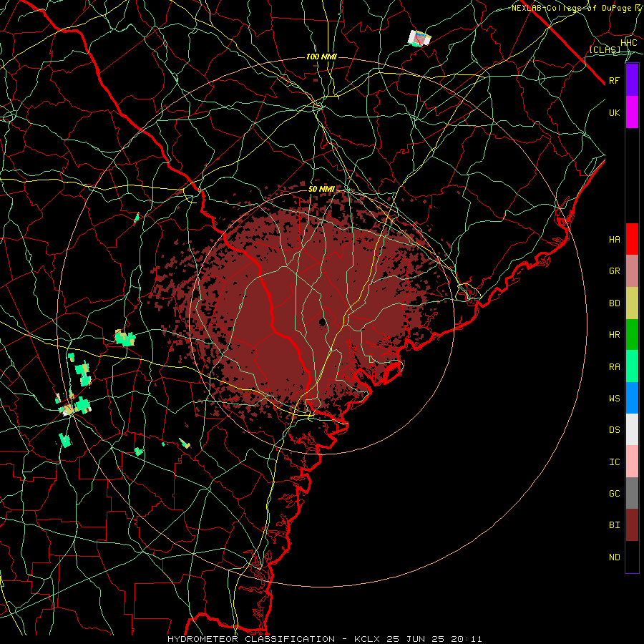
Task: Click the [CLAS] units label
Action: point(605,49)
